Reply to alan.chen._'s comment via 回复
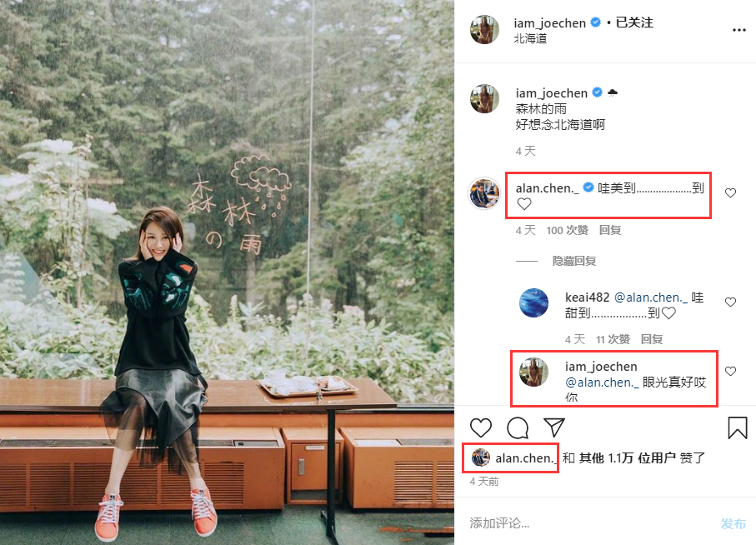 coord(610,230)
